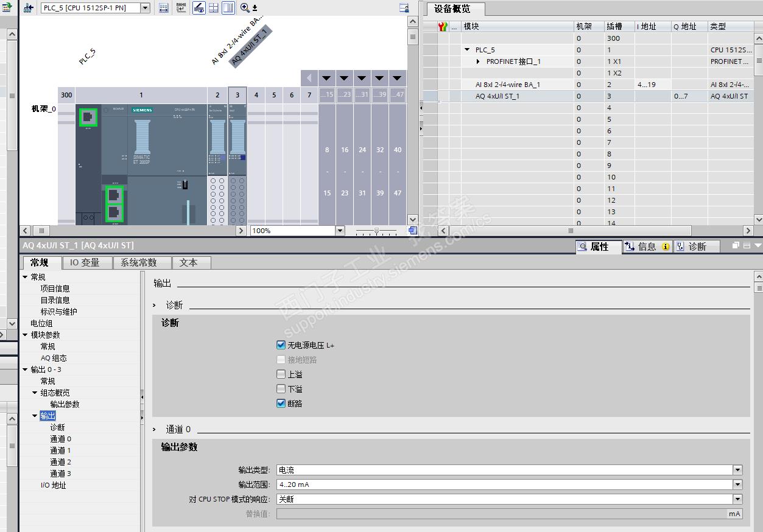Click the grid table view toolbar icon

[x=214, y=8]
